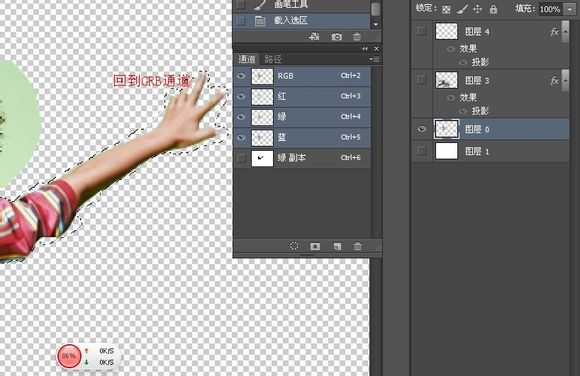Viewport: 580px width, 376px height.
Task: Click the 图层 3 layer name
Action: tap(477, 81)
